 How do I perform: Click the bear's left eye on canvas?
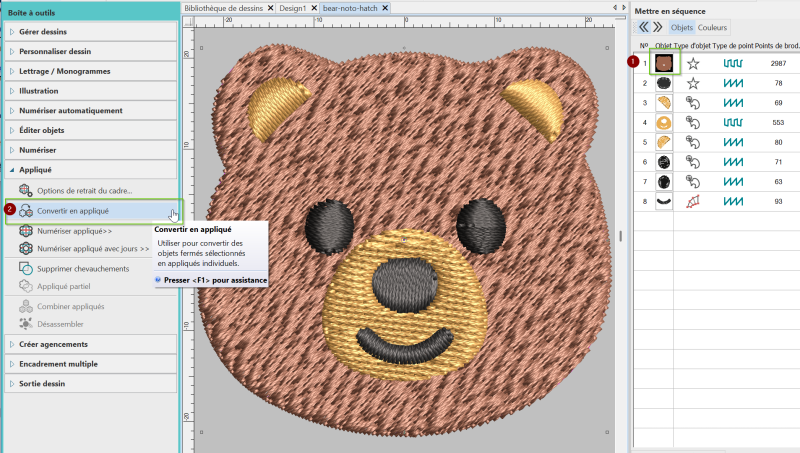(330, 227)
